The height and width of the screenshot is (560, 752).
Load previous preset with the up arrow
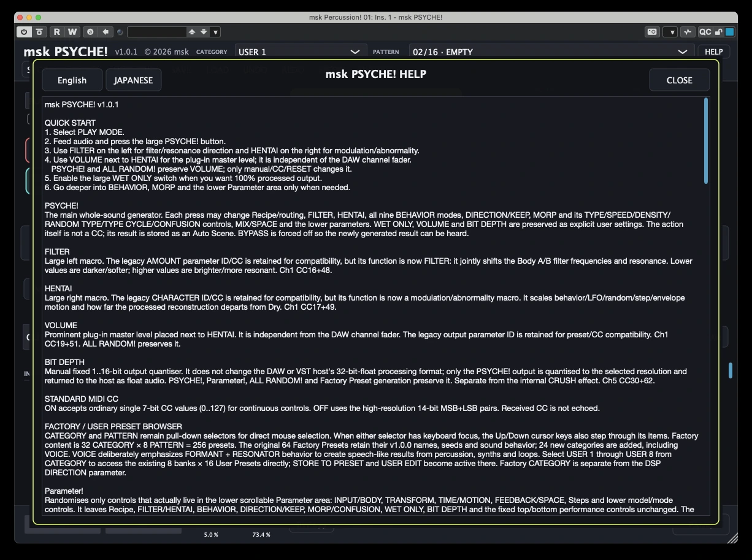[x=192, y=32]
